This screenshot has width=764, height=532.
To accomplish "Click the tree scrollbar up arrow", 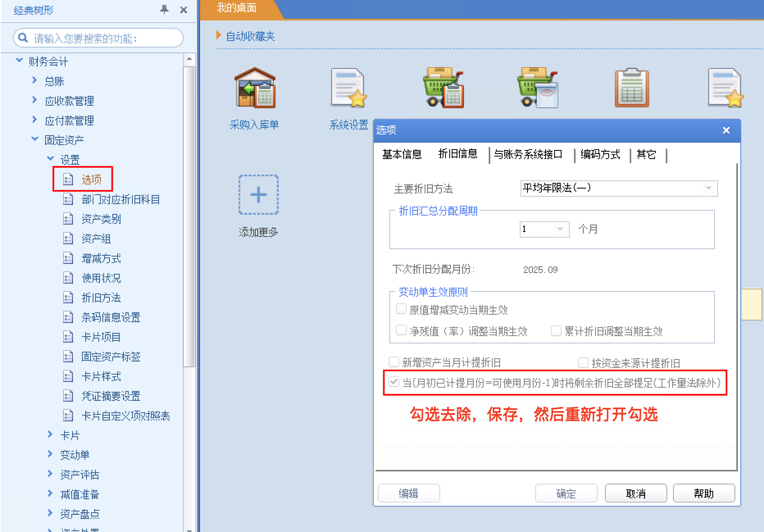I will [x=189, y=59].
